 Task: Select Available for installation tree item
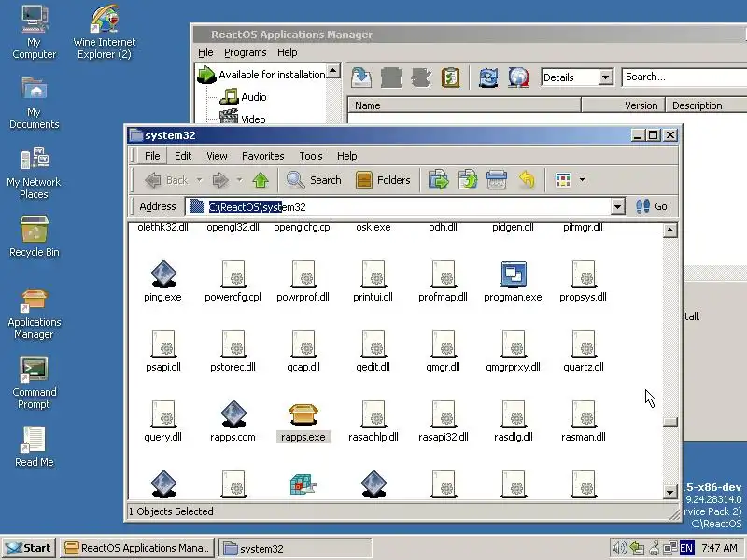tap(261, 75)
